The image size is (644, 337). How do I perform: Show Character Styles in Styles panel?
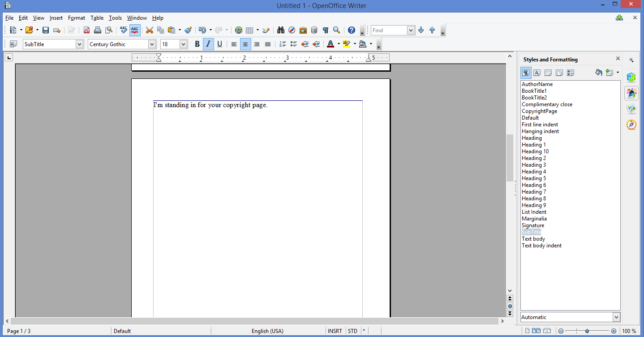tap(537, 73)
